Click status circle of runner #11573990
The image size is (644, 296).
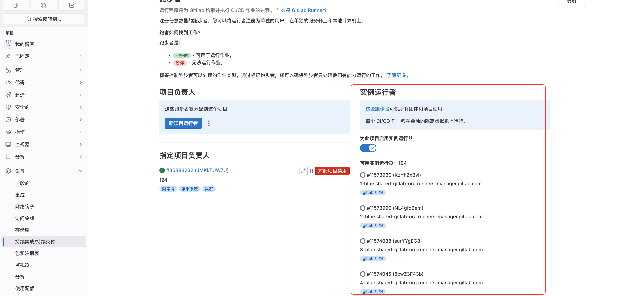pyautogui.click(x=363, y=208)
